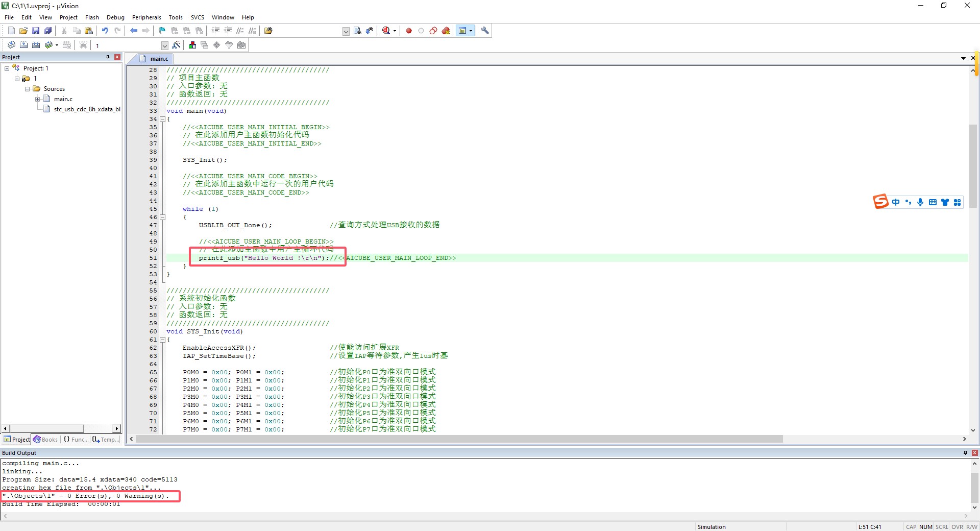This screenshot has height=531, width=980.
Task: Switch to the Templates panel tab
Action: click(x=106, y=440)
